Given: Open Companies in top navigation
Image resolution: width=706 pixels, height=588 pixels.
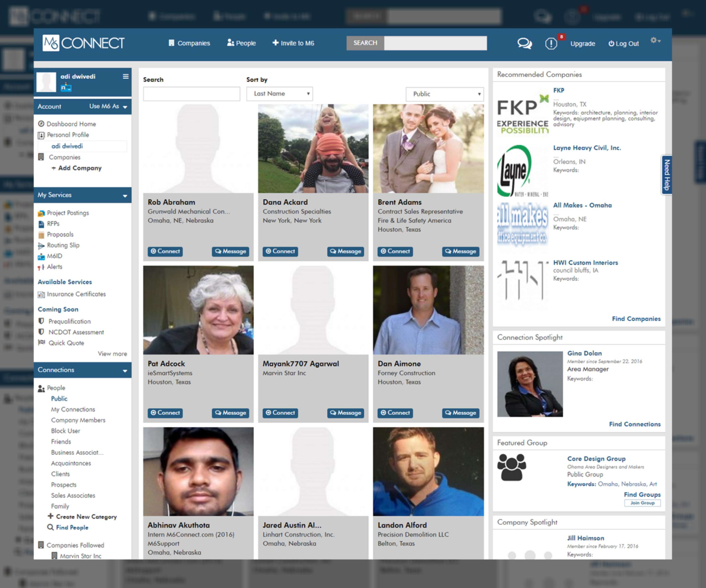Looking at the screenshot, I should [x=189, y=43].
